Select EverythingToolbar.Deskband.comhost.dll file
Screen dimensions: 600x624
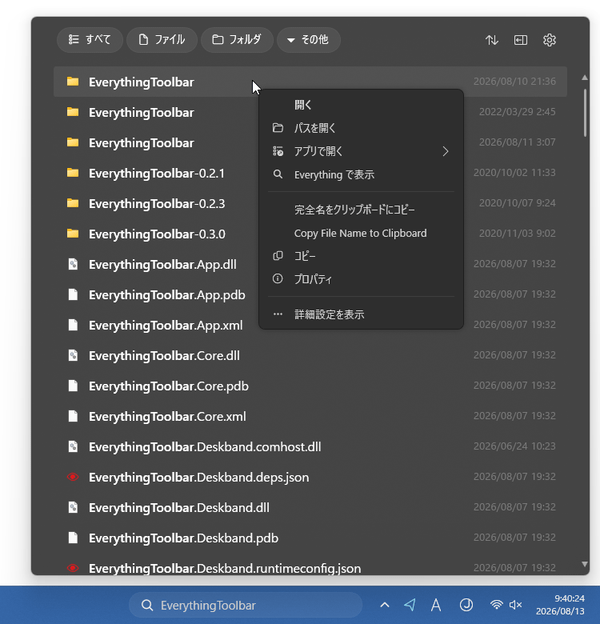(x=310, y=447)
